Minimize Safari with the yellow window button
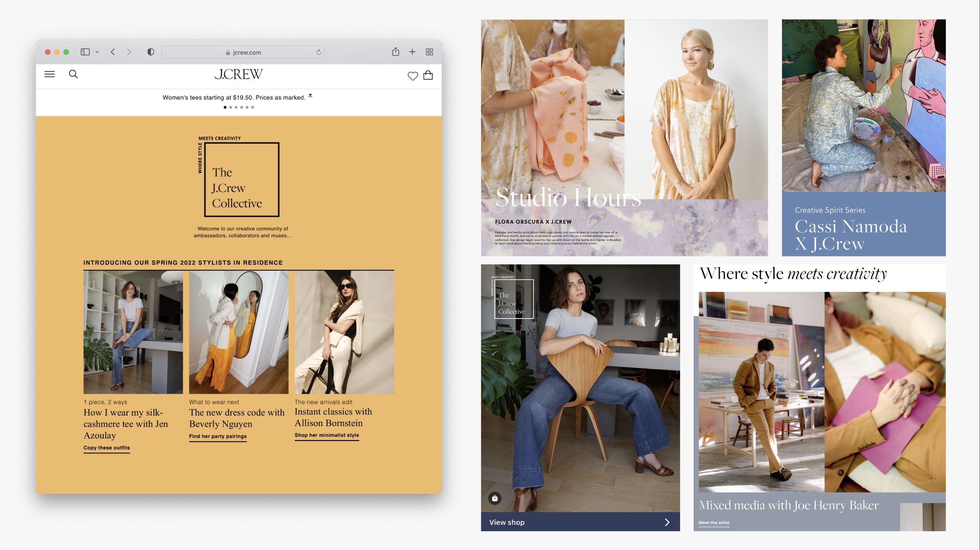This screenshot has height=550, width=980. pos(57,52)
